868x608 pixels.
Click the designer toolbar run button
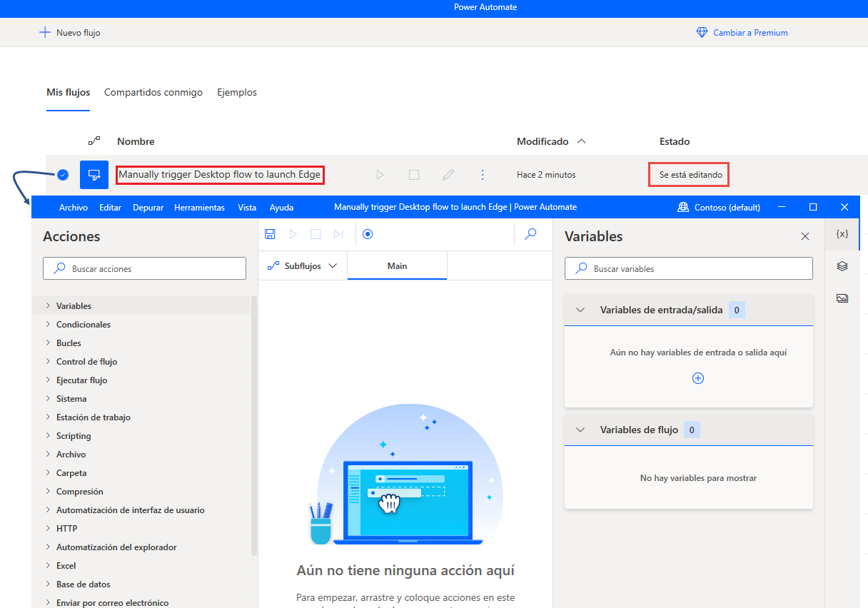pos(293,234)
